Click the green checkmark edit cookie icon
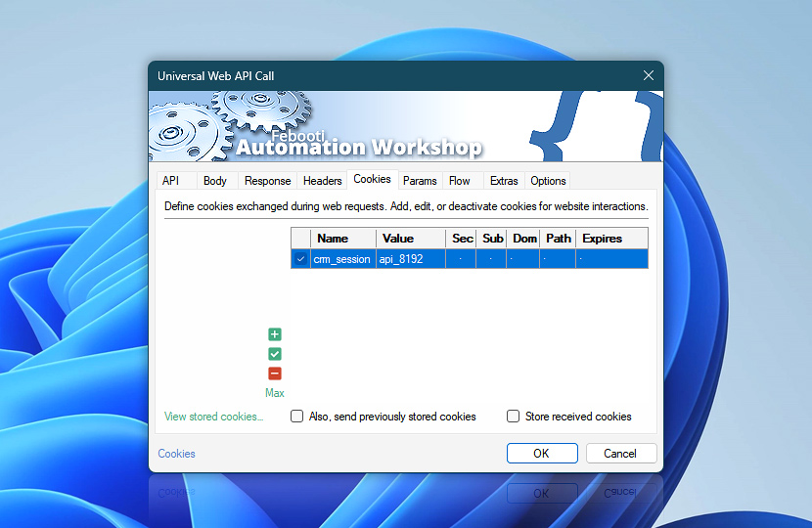812x528 pixels. pos(275,354)
